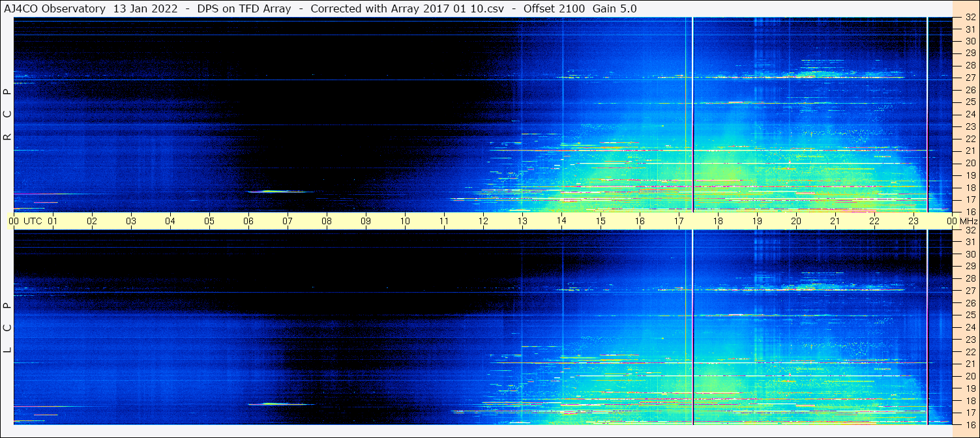Viewport: 980px width, 438px height.
Task: Select hour 02 on the UTC time axis
Action: pyautogui.click(x=92, y=221)
